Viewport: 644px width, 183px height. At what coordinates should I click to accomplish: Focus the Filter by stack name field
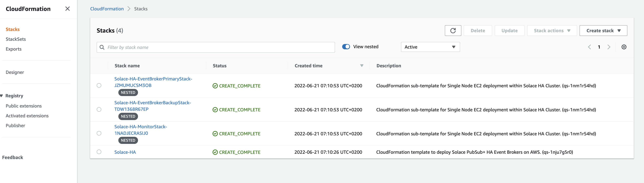216,47
